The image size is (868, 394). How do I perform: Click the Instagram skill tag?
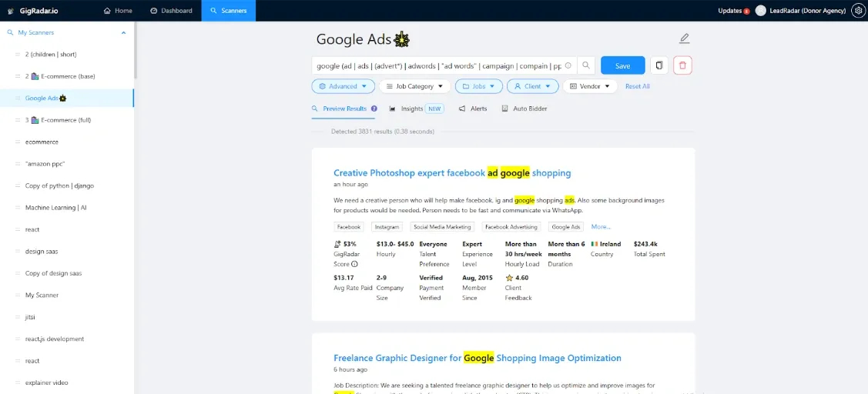coord(387,227)
